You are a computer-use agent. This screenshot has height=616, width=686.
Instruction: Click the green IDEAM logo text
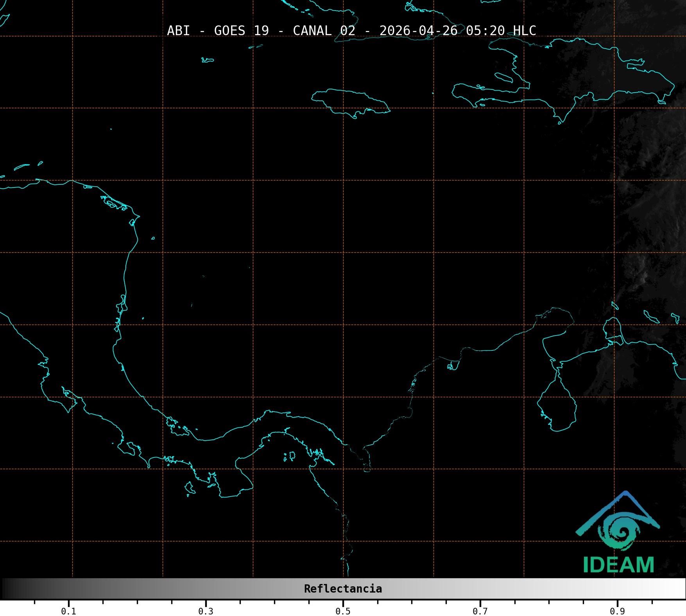[618, 565]
